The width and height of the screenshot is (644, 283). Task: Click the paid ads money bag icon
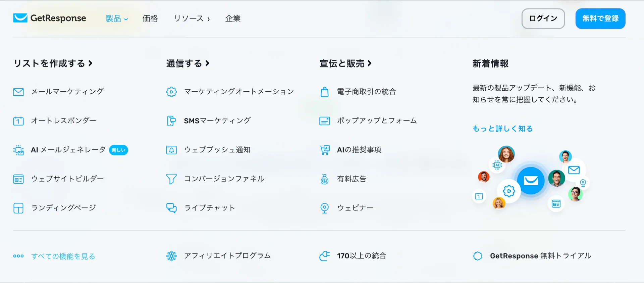324,179
